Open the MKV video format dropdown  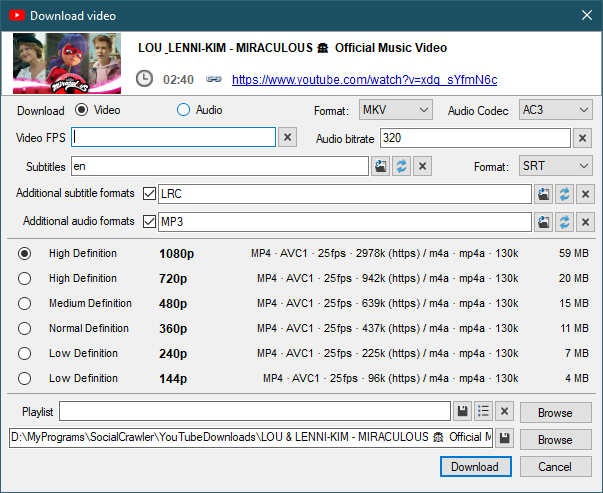click(395, 110)
